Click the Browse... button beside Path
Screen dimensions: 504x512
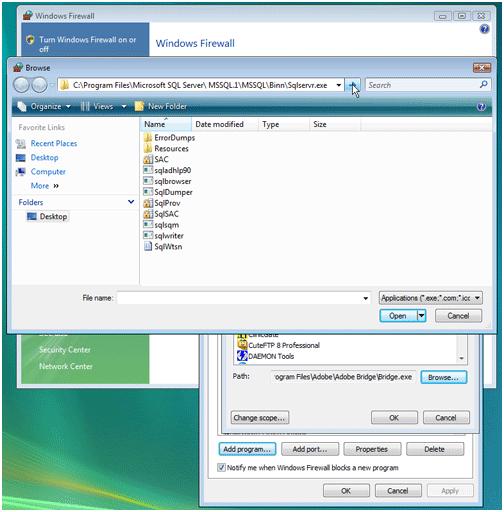click(x=444, y=377)
